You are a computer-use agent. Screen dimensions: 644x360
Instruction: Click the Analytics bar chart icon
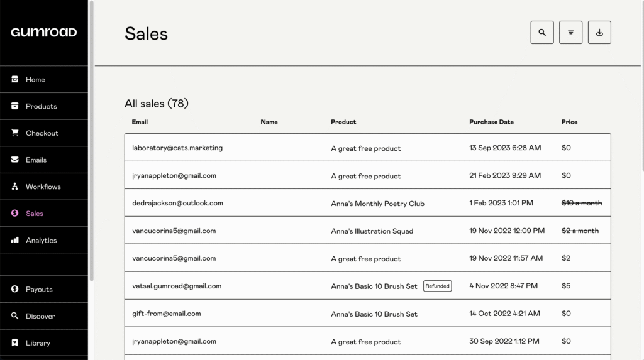tap(15, 241)
